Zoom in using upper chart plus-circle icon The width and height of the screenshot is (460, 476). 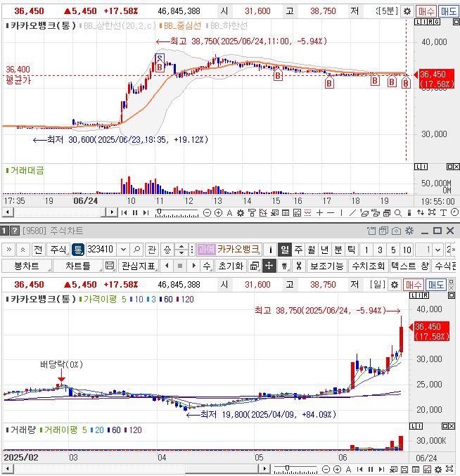(x=218, y=213)
